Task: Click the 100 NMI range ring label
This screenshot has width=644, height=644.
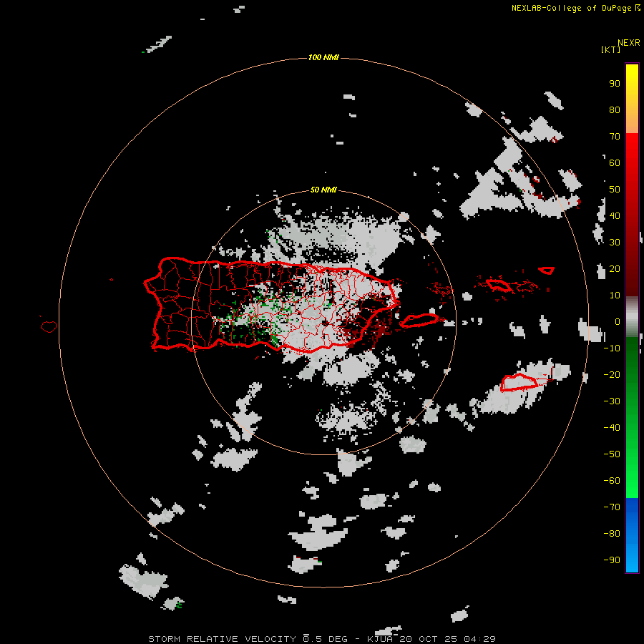Action: 323,57
